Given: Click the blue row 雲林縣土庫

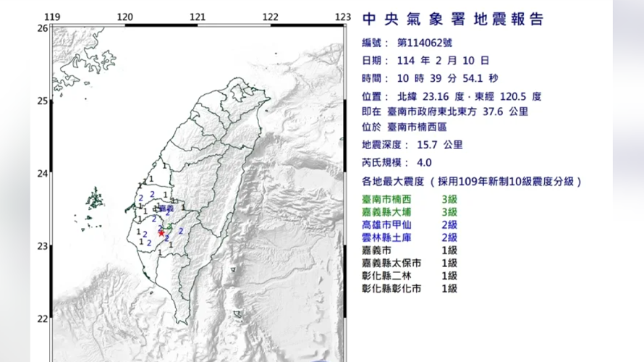Looking at the screenshot, I should click(x=410, y=238).
